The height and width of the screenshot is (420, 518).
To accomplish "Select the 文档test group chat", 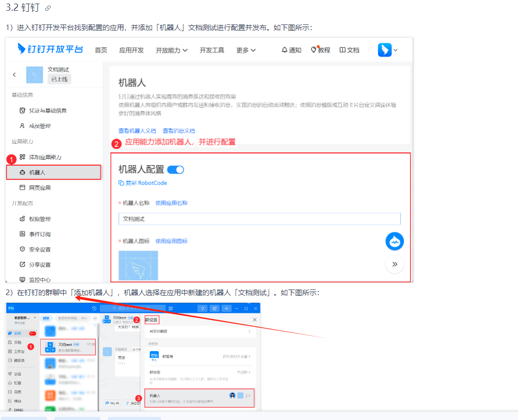I will tap(68, 347).
